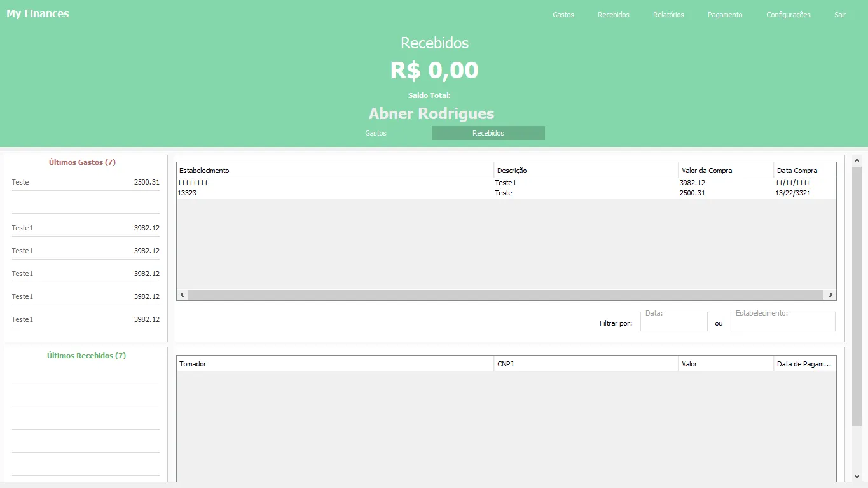Focus the Estabelecimento filter input field
868x488 pixels.
click(x=782, y=323)
